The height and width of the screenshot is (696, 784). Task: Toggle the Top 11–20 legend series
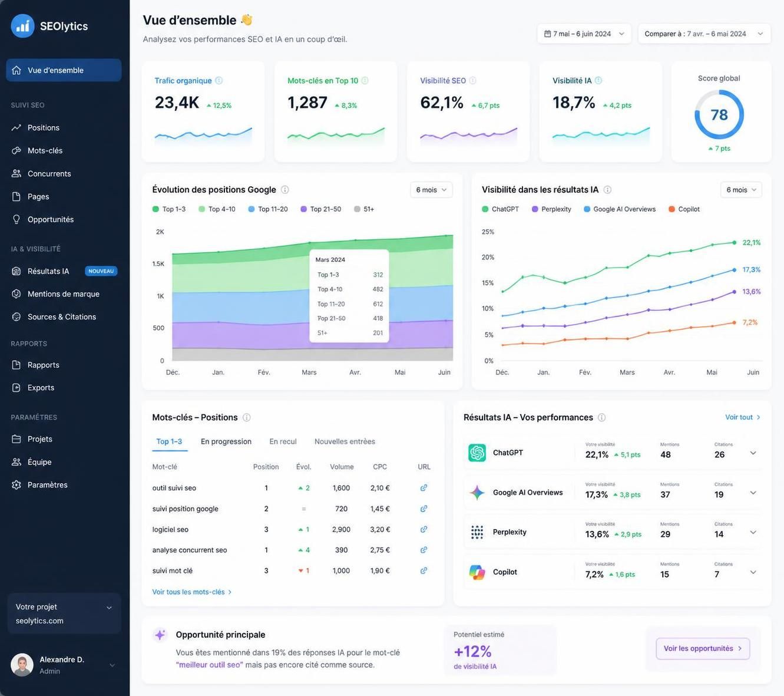(268, 209)
